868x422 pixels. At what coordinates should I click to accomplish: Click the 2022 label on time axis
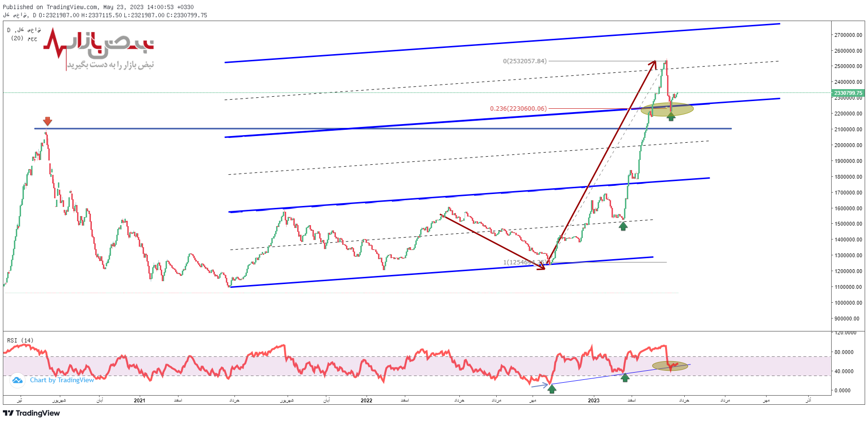(x=367, y=400)
